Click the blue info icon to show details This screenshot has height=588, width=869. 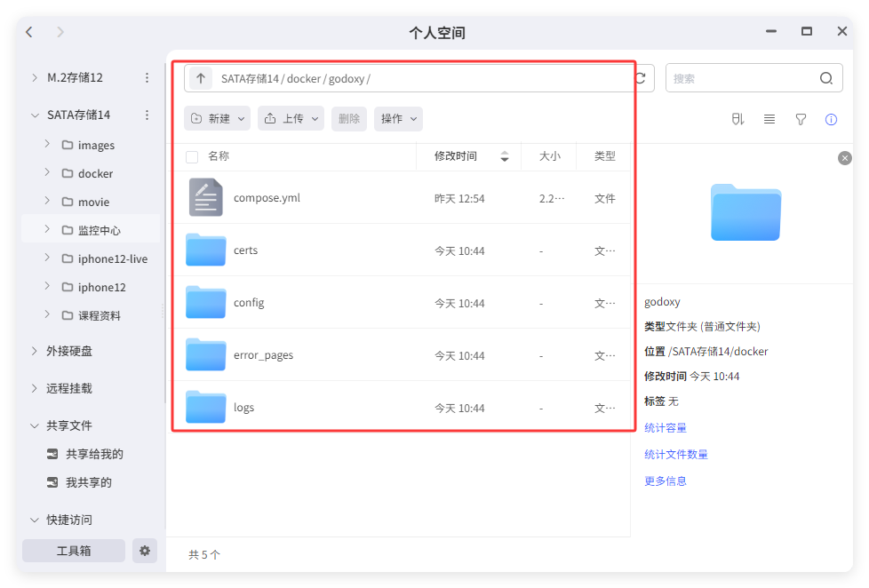832,119
